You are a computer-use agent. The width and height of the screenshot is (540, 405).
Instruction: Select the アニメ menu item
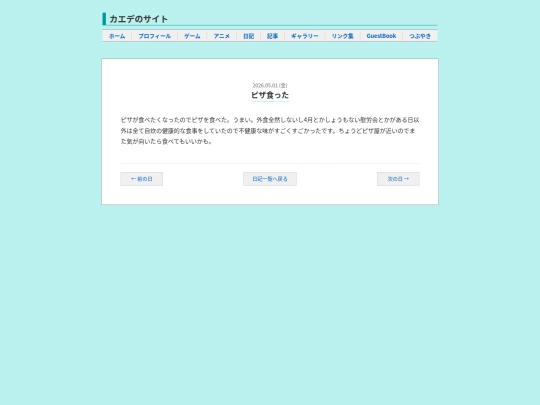point(221,36)
